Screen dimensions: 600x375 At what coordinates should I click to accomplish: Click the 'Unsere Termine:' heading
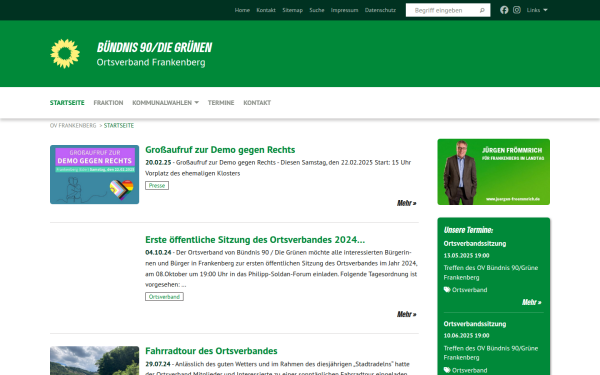[x=468, y=230]
